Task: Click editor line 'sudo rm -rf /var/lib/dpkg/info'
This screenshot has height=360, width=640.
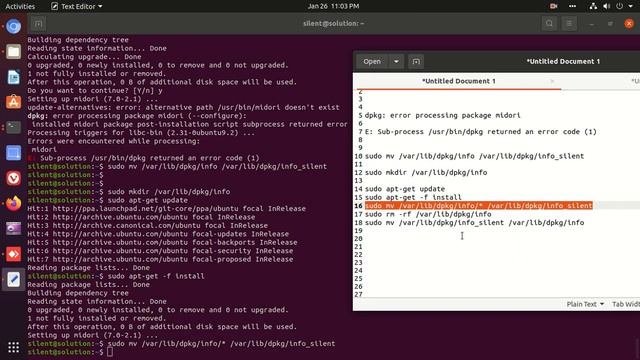Action: pos(428,214)
